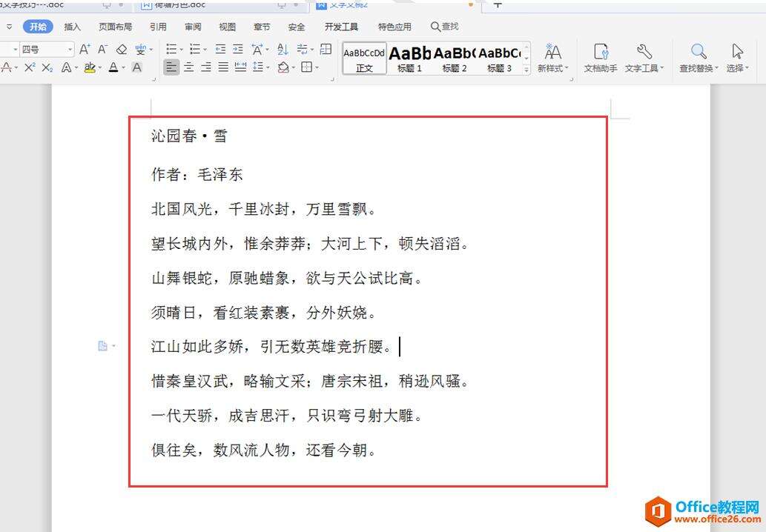Open the quick access toolbar dropdown arrow

click(10, 27)
